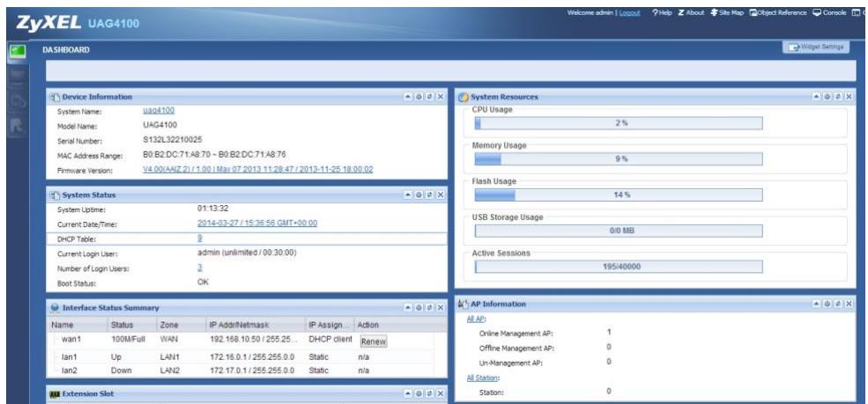Click the Zone column header
The width and height of the screenshot is (868, 404).
point(181,325)
